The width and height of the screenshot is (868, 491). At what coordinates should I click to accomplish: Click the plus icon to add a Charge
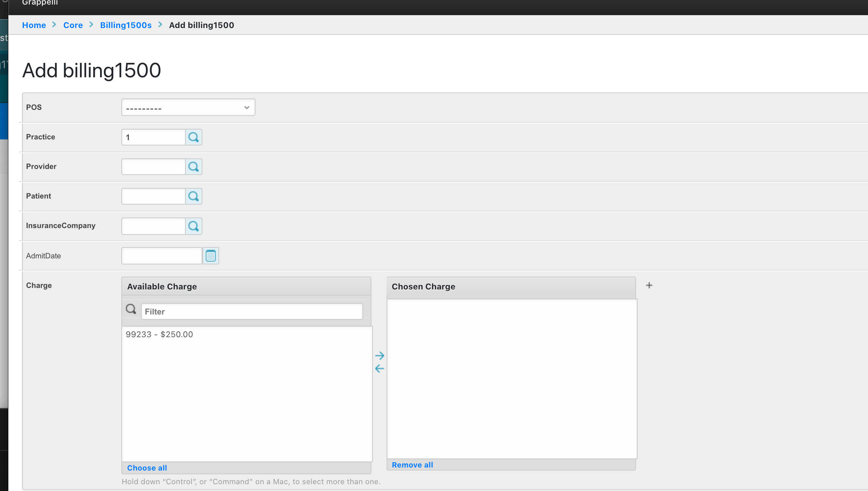pos(649,285)
